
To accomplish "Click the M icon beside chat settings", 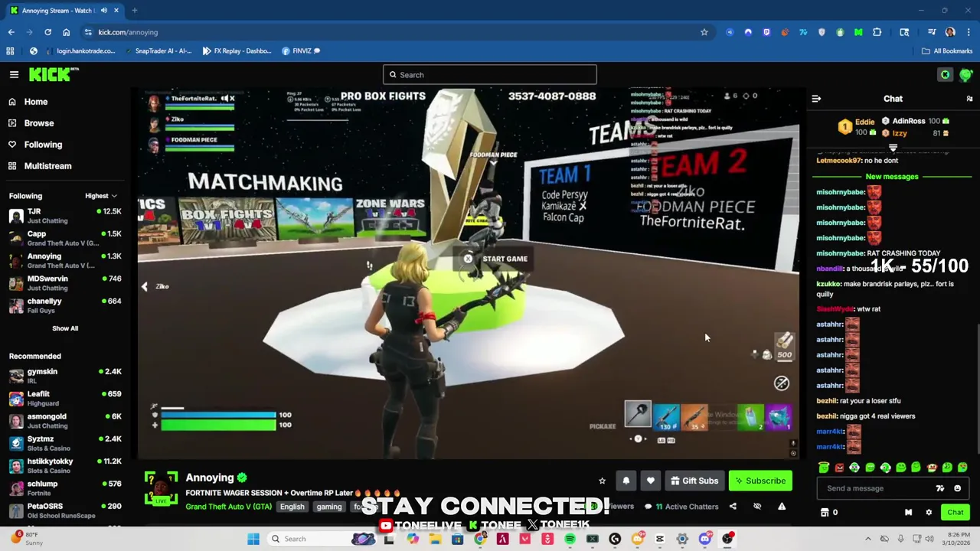I will coord(908,512).
